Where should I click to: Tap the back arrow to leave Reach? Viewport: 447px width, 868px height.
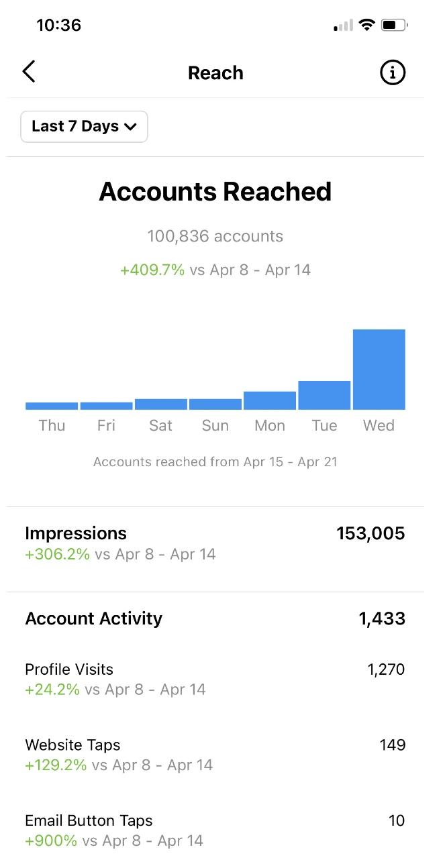pyautogui.click(x=28, y=71)
